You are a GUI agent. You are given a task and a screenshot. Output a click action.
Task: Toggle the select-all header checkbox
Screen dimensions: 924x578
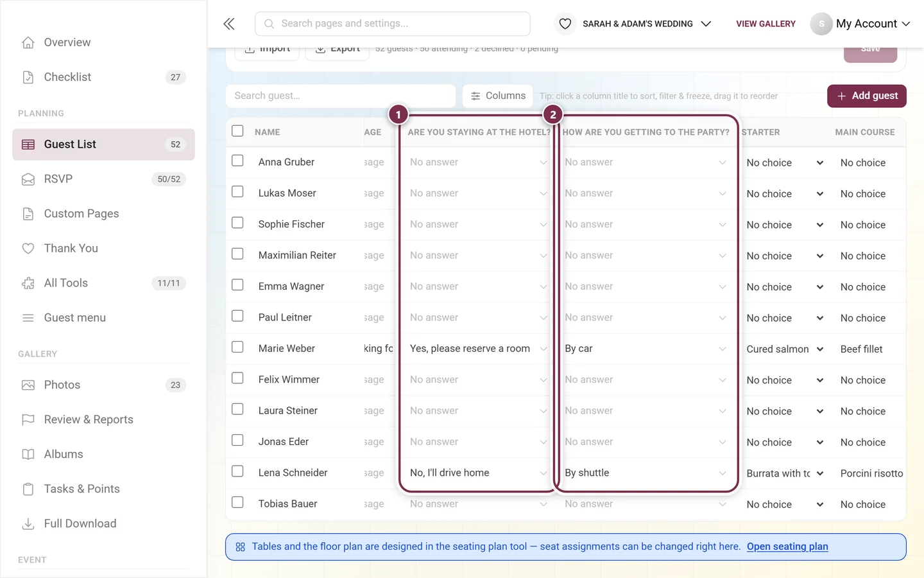click(x=237, y=131)
